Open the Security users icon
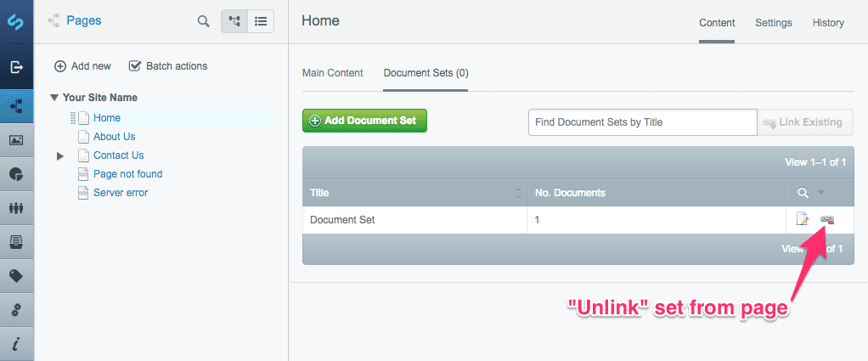 [x=16, y=208]
